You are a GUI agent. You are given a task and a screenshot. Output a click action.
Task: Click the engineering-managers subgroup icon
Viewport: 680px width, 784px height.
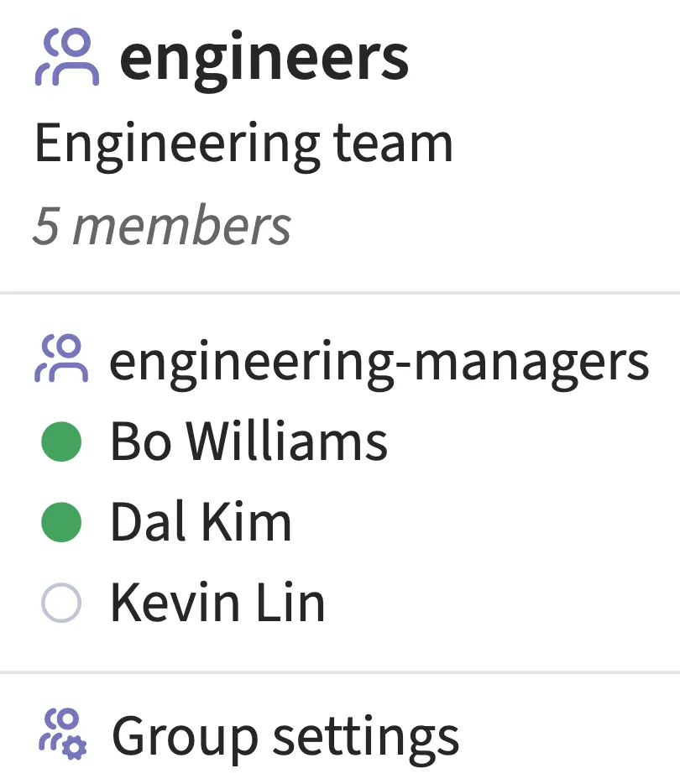click(x=61, y=361)
